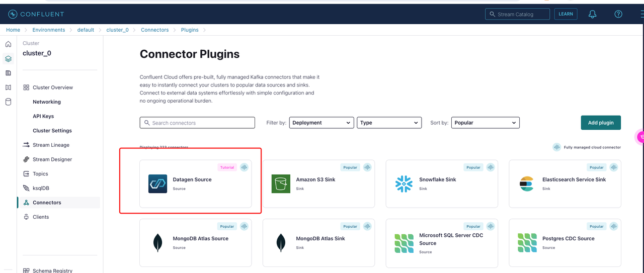Screen dimensions: 644x273
Task: Click the Amazon S3 Sink bucket icon
Action: (281, 184)
